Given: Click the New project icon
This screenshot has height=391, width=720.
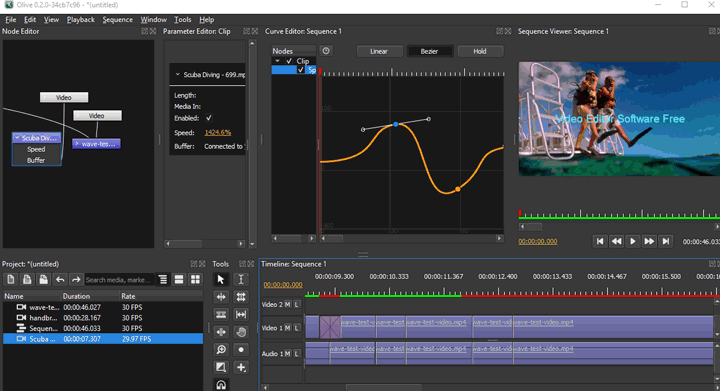Looking at the screenshot, I should [11, 279].
